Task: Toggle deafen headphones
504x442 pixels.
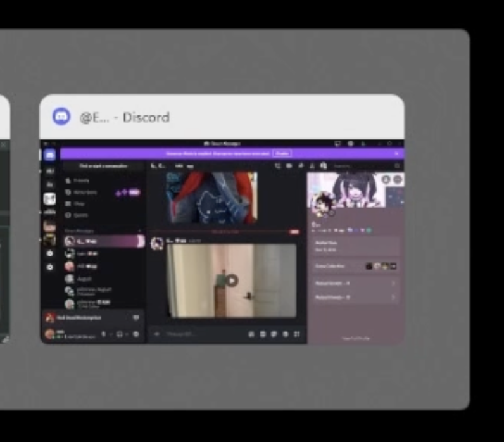Action: coord(120,334)
